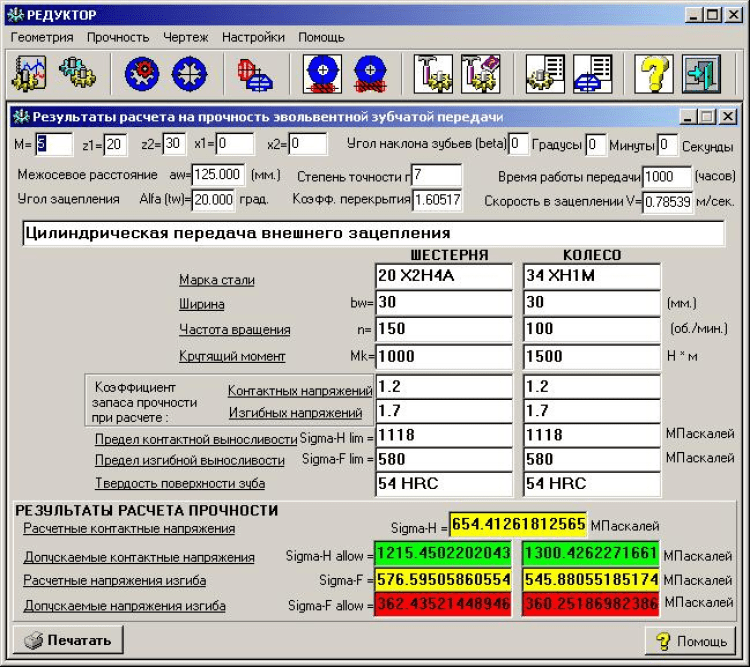Click the Марка стали underlined label

point(216,280)
